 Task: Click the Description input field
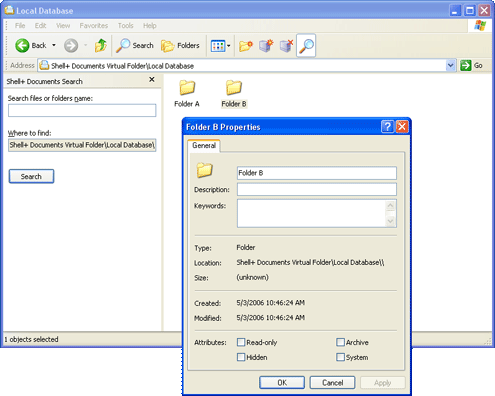pyautogui.click(x=317, y=189)
